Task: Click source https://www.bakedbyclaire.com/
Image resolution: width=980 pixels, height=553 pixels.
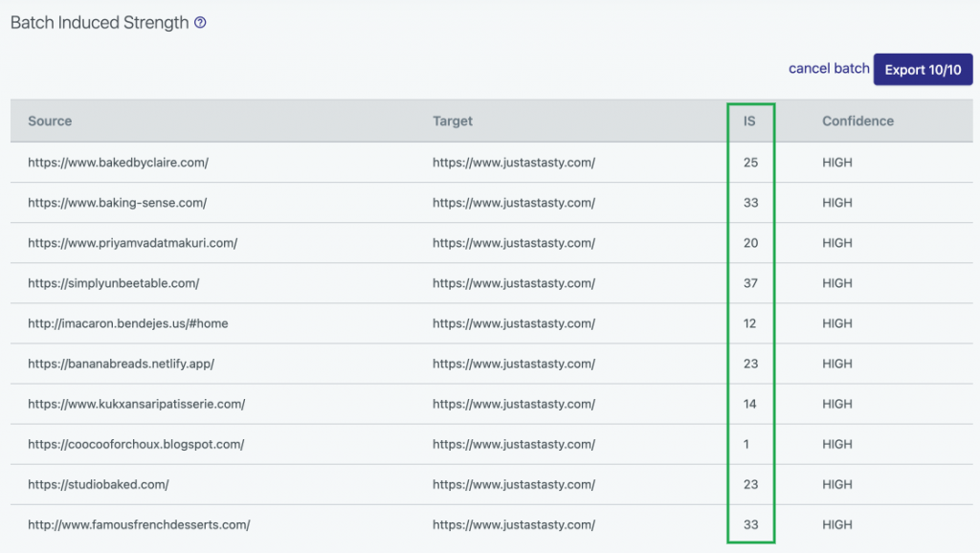Action: pos(118,163)
